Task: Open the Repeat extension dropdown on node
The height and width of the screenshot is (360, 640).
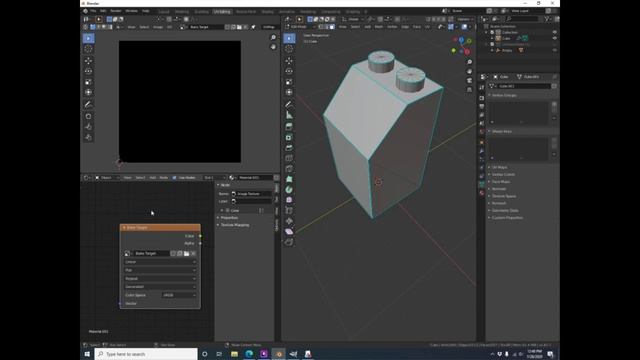Action: tap(160, 278)
